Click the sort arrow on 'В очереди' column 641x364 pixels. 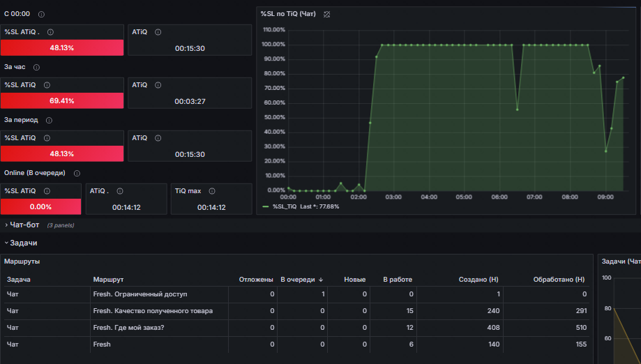[321, 280]
